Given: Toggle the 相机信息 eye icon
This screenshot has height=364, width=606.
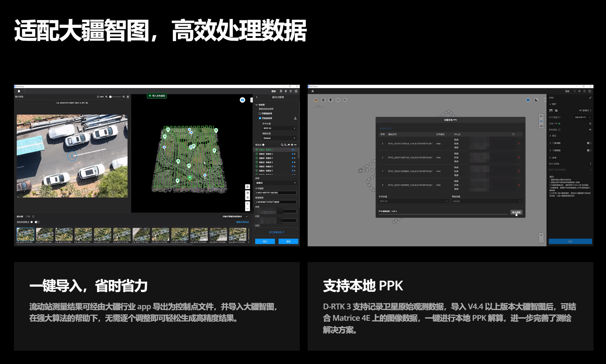Looking at the screenshot, I should 590,130.
